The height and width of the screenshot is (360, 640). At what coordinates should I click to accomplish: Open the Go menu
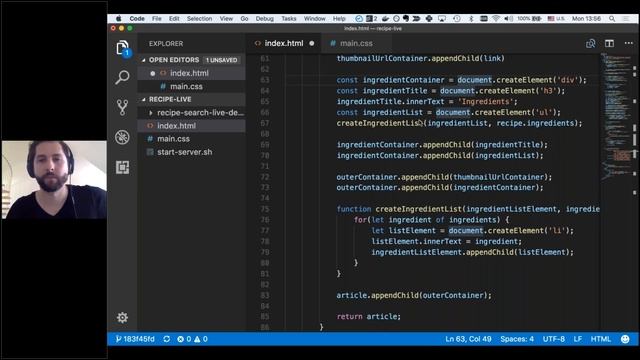click(244, 18)
